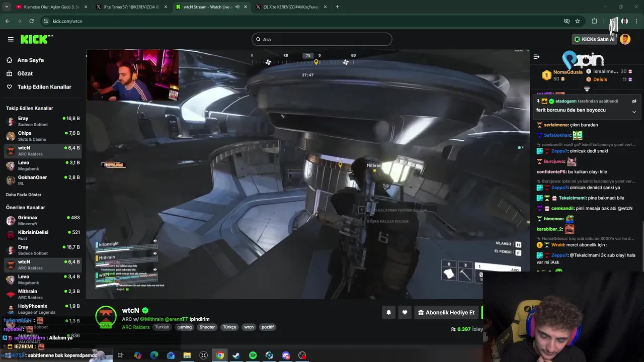Viewport: 644px width, 362px height.
Task: Open followed Levo Megabonk channel
Action: [43, 165]
